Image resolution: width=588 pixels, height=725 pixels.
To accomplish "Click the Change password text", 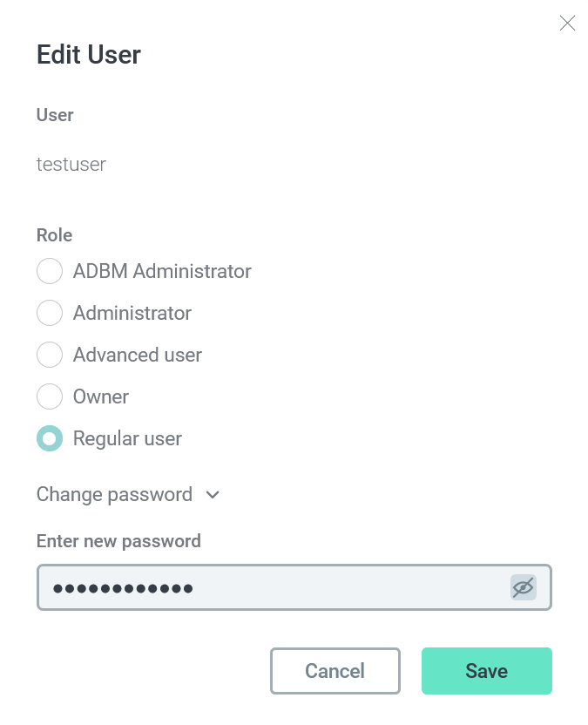I will pos(114,494).
